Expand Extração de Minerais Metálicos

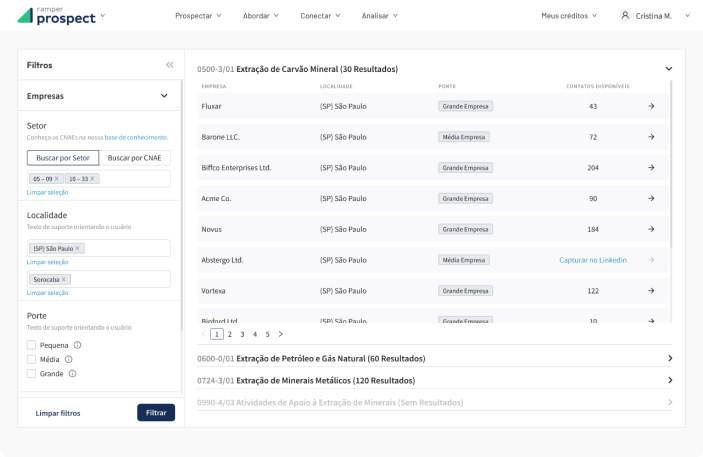[670, 380]
